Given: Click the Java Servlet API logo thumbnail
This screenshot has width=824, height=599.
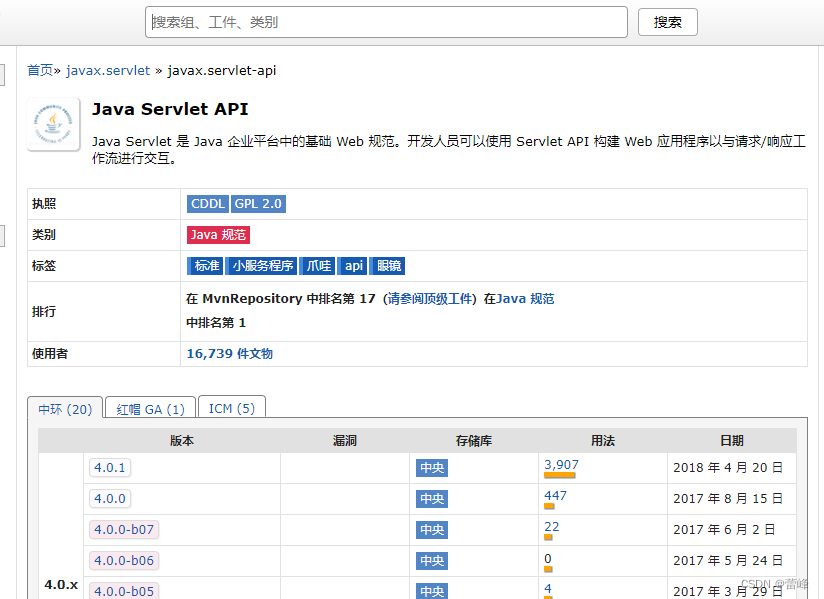Looking at the screenshot, I should [54, 124].
